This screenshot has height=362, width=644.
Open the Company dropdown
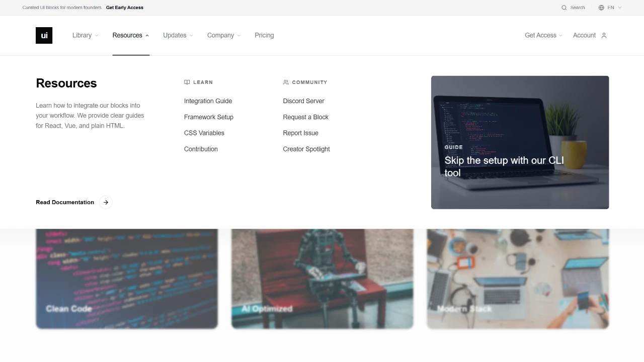[223, 35]
